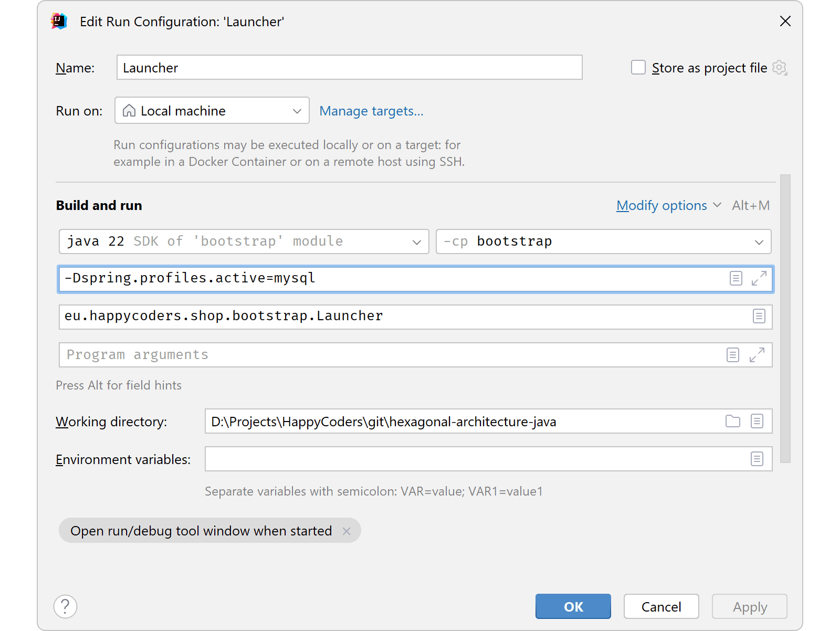Dismiss the Open run/debug tool window tag via X
The image size is (840, 631).
coord(347,531)
